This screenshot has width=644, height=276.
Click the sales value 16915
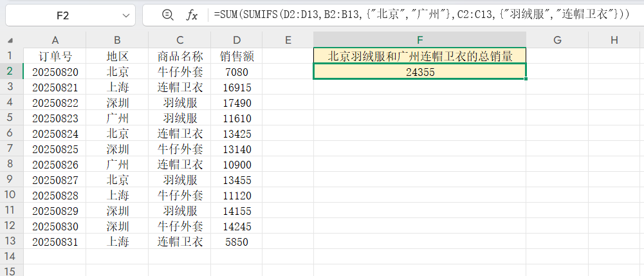[x=237, y=87]
